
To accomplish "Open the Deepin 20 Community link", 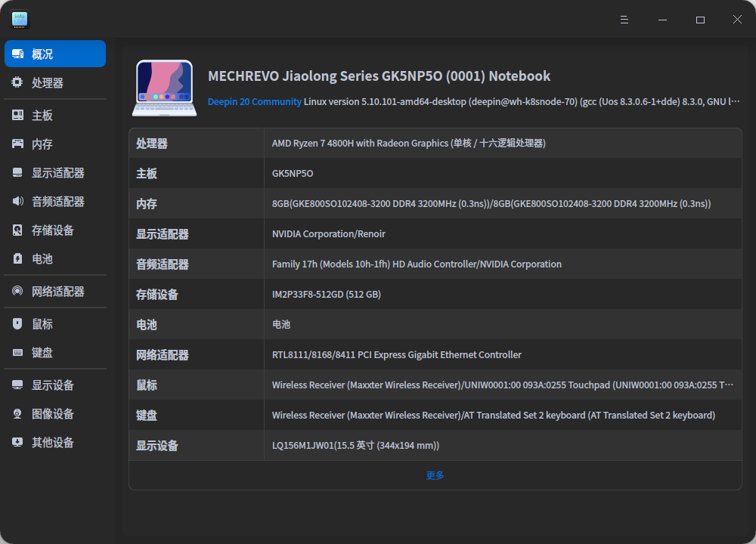I will [254, 101].
